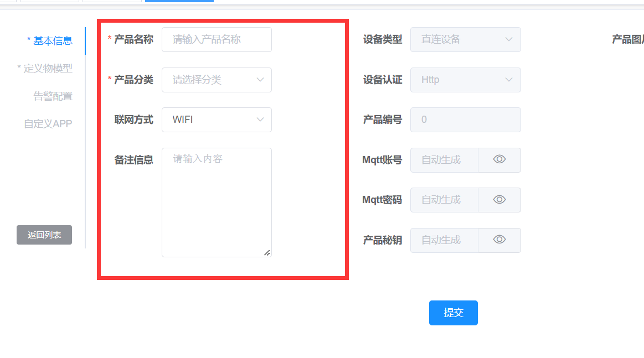Screen dimensions: 644x358
Task: Reveal the Mqtt账号 value with the eye icon
Action: (x=499, y=160)
